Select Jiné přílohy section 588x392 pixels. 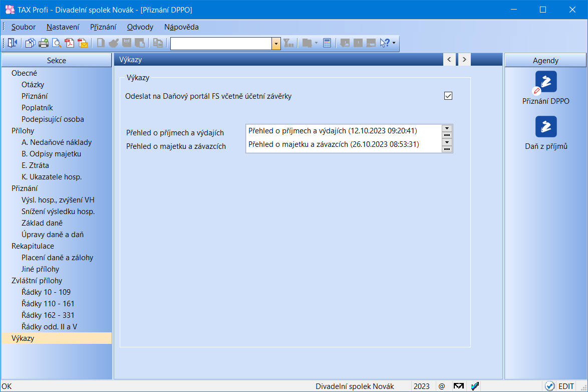click(x=40, y=269)
